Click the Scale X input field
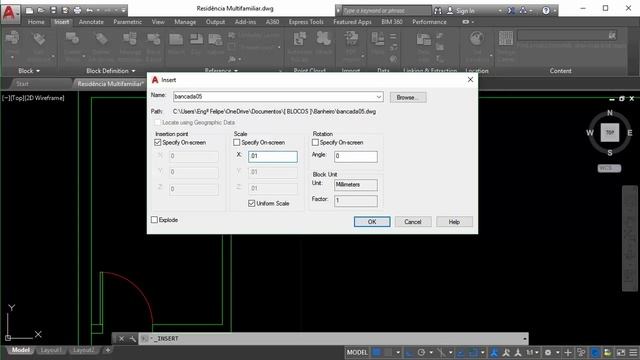 (273, 156)
